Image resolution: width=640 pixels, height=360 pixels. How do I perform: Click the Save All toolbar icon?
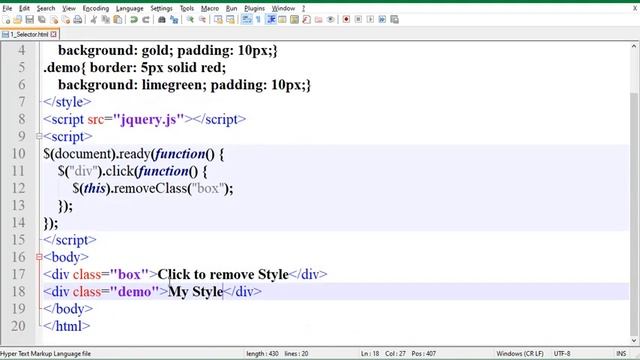pos(42,20)
